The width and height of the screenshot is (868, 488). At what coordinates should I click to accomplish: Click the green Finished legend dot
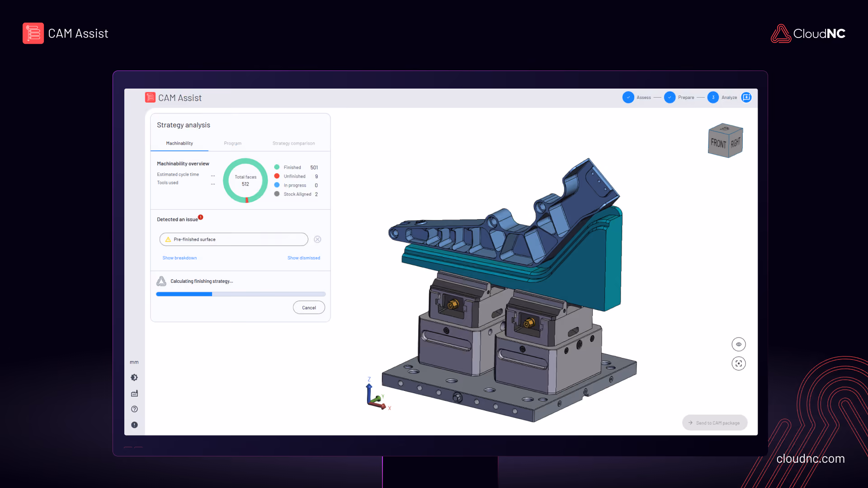click(x=277, y=167)
